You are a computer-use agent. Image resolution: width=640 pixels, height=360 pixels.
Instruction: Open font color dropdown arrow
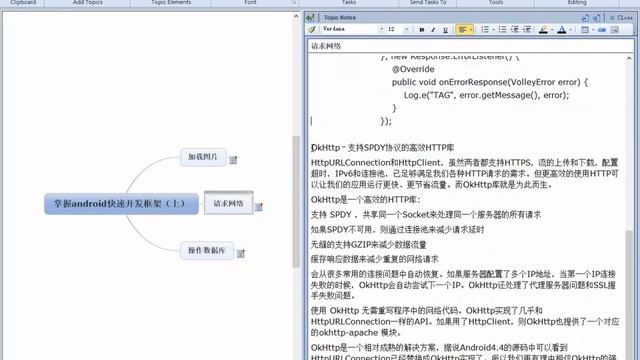[x=570, y=29]
